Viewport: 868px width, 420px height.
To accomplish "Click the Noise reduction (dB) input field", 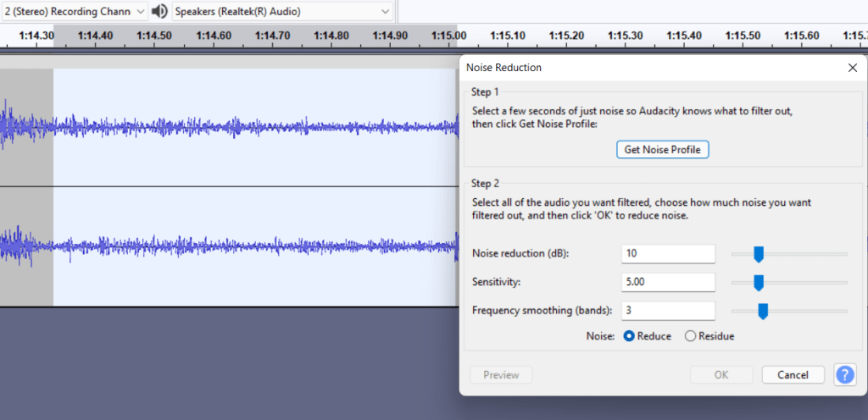I will pos(668,253).
